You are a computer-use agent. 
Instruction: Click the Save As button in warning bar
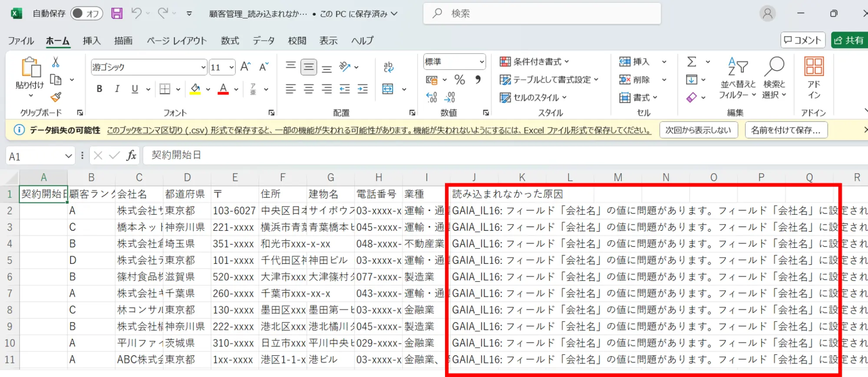click(x=785, y=130)
